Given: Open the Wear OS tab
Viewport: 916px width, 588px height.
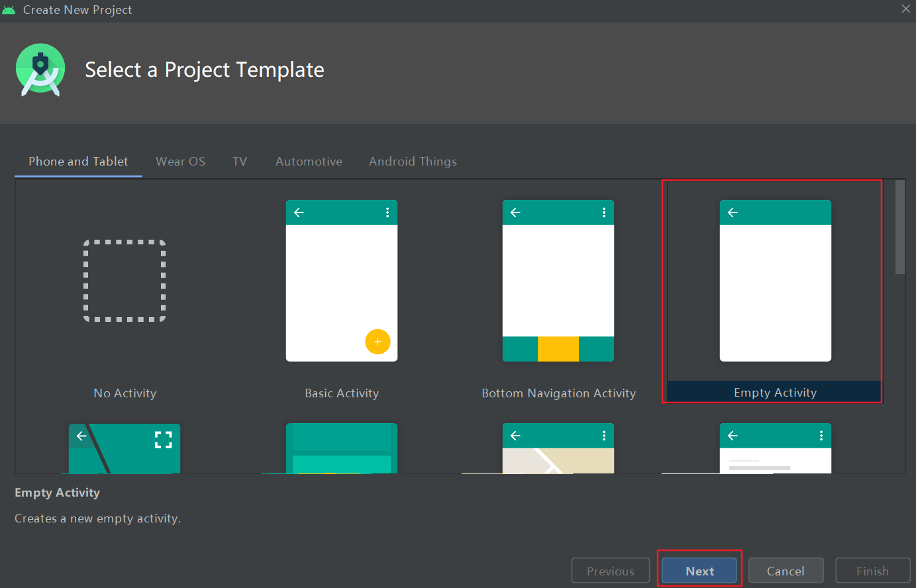Looking at the screenshot, I should pyautogui.click(x=180, y=162).
